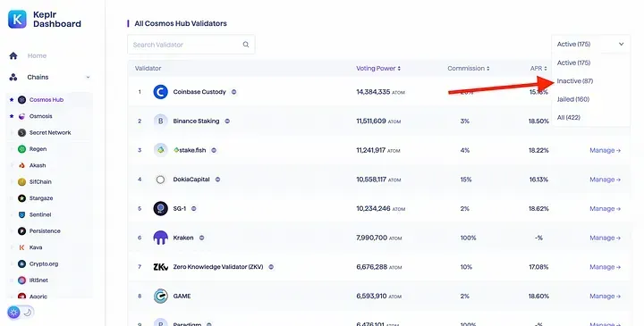Click the DokiaCapital validator logo
This screenshot has width=644, height=326.
161,180
